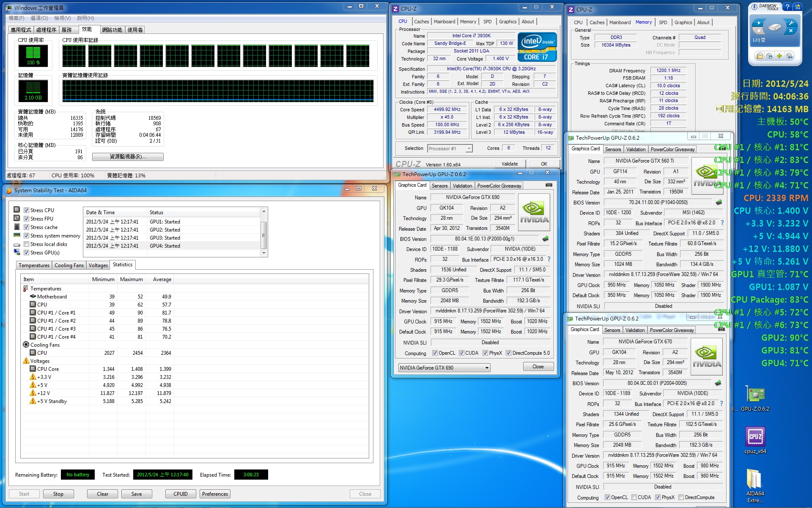
Task: Click the Intel Core i7 logo in CPU-Z
Action: tap(537, 47)
